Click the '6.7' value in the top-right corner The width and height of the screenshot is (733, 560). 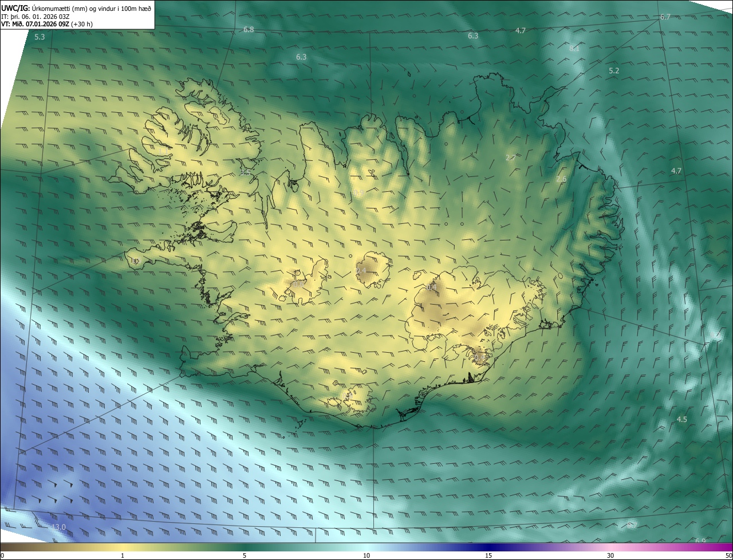pos(665,17)
